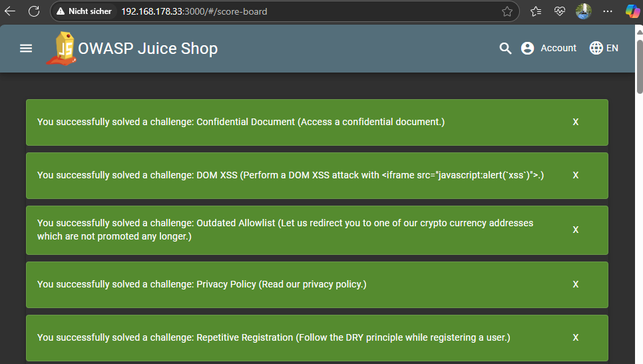Click the OWASP Juice Shop title link
This screenshot has width=643, height=364.
(148, 48)
